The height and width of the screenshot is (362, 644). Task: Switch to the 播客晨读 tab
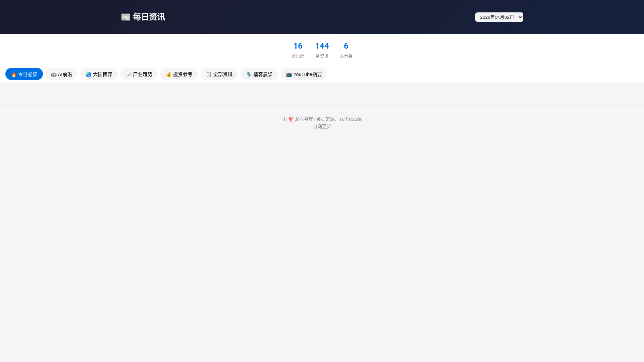pyautogui.click(x=259, y=74)
